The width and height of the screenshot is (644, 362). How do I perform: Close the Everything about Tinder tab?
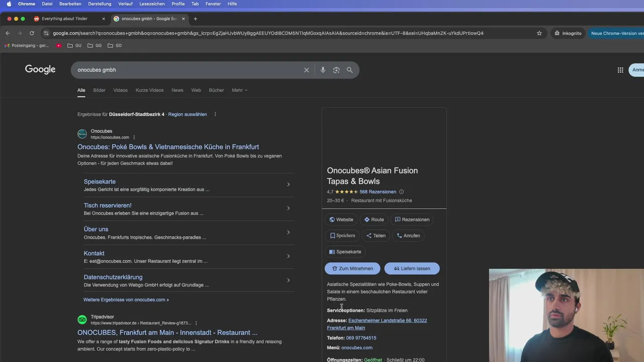[104, 19]
